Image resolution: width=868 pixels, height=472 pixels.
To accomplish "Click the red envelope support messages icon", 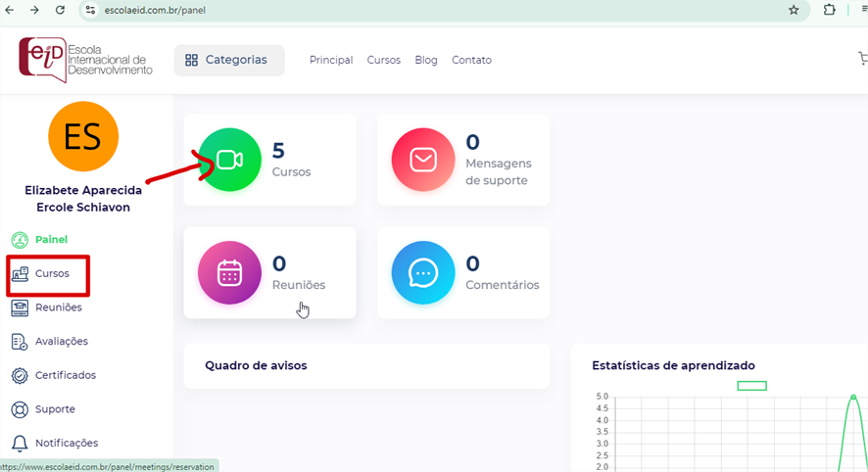I will pos(422,161).
